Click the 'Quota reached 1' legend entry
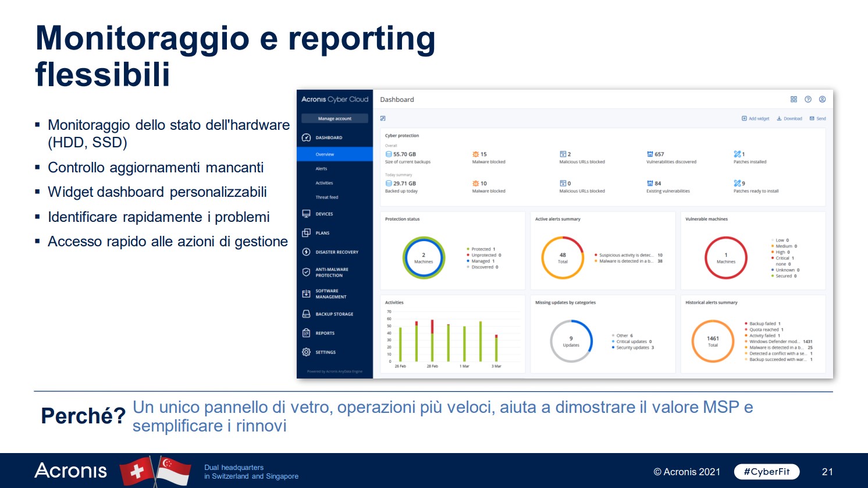868x488 pixels. point(764,330)
